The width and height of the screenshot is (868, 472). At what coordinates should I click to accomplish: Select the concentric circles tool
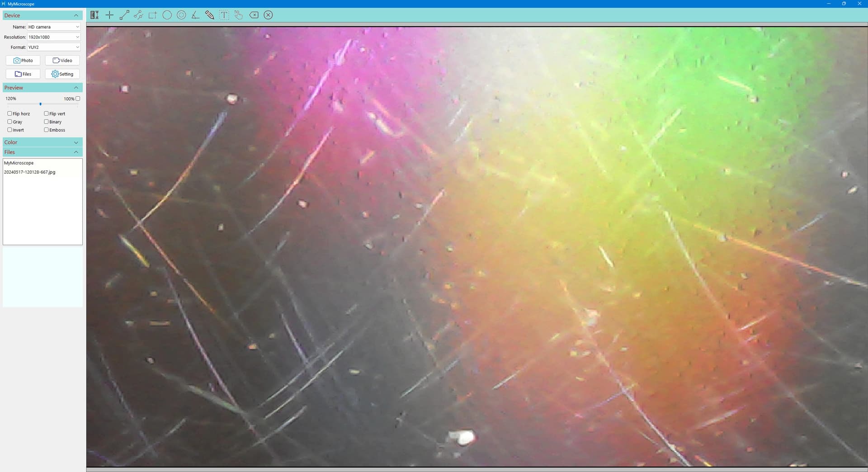point(181,15)
